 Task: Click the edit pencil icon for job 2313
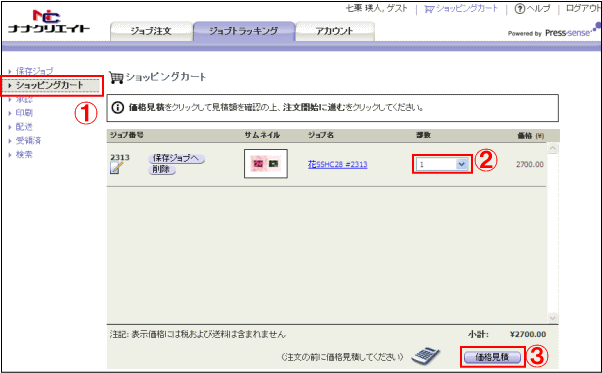tap(117, 168)
